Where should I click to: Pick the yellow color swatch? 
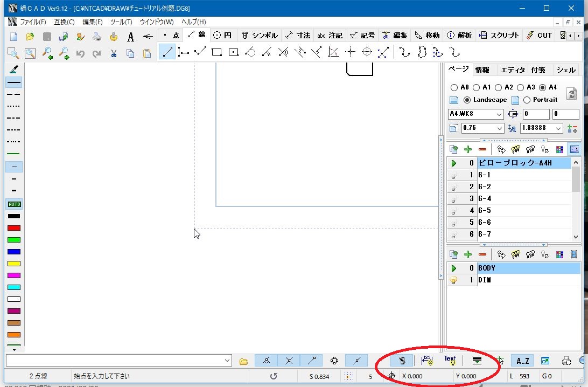[x=14, y=264]
